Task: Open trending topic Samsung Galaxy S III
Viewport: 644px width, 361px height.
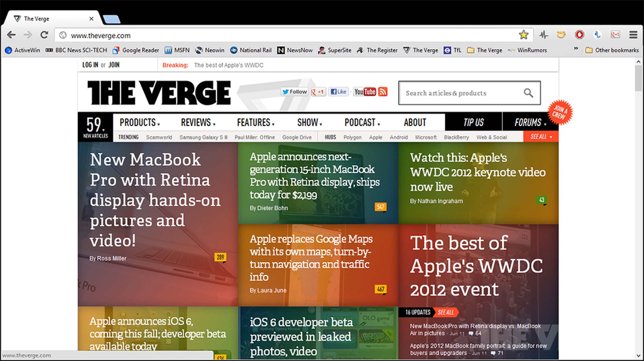Action: click(203, 137)
